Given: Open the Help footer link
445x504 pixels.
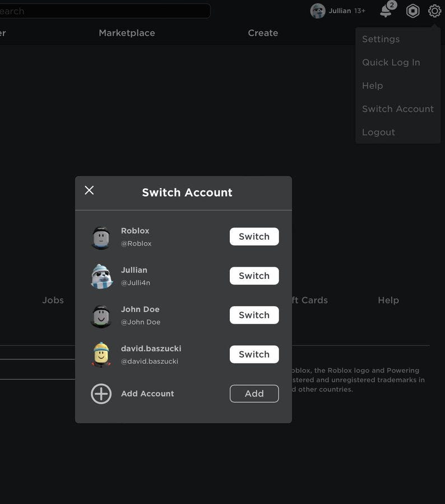Looking at the screenshot, I should (388, 300).
